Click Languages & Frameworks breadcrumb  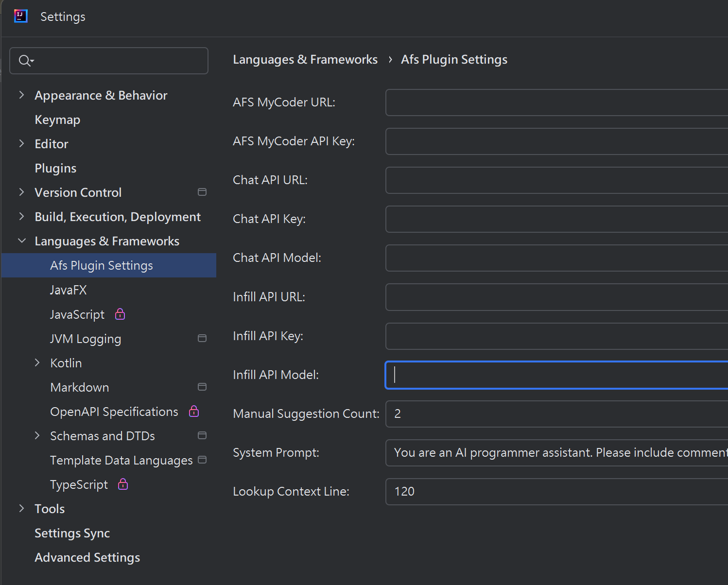click(x=305, y=59)
